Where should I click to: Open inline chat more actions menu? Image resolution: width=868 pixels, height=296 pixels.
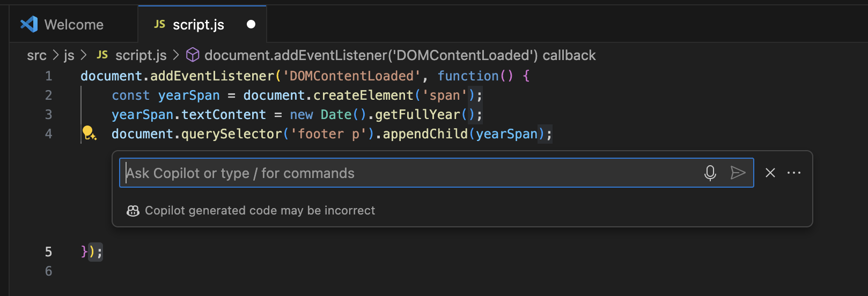[x=794, y=173]
